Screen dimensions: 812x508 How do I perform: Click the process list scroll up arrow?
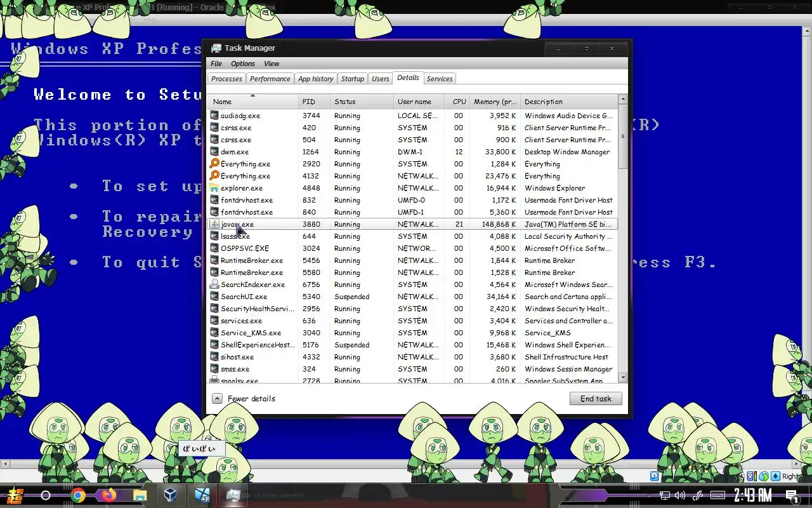click(622, 100)
